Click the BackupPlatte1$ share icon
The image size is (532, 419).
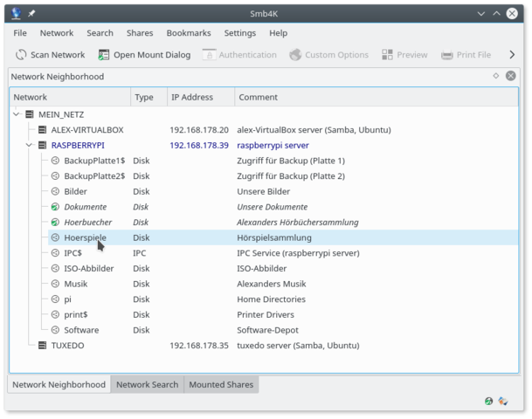click(55, 161)
